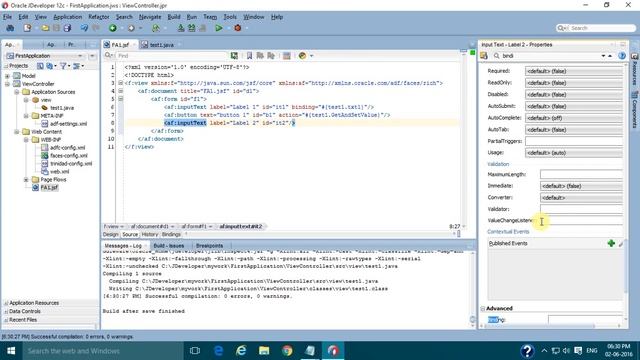Click the Task View taskbar icon
The width and height of the screenshot is (640, 360).
(195, 351)
